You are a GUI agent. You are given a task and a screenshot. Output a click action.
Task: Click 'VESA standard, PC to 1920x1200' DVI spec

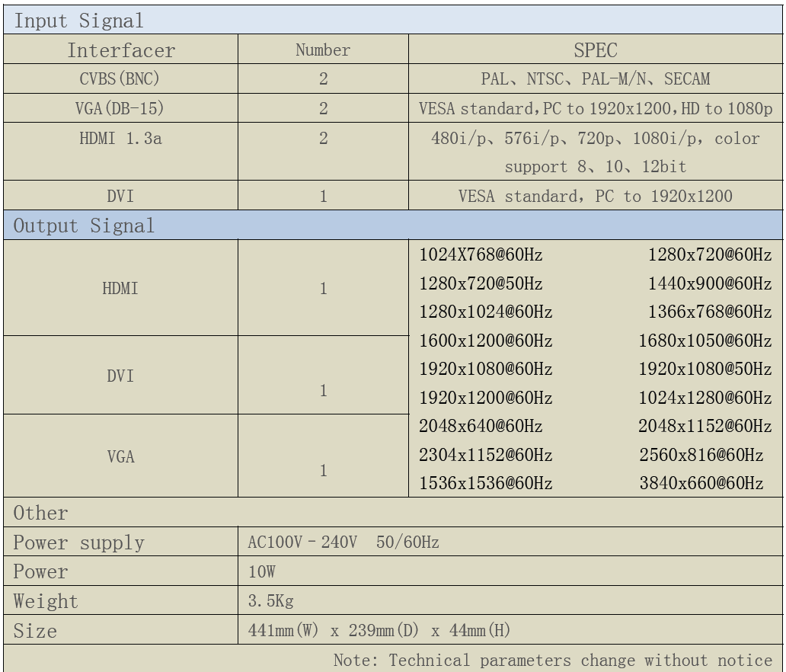click(x=596, y=196)
